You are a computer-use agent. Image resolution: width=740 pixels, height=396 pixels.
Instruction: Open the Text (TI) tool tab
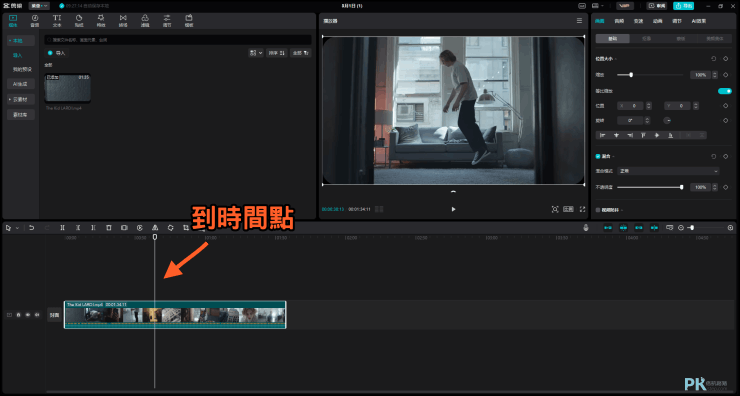click(x=57, y=21)
